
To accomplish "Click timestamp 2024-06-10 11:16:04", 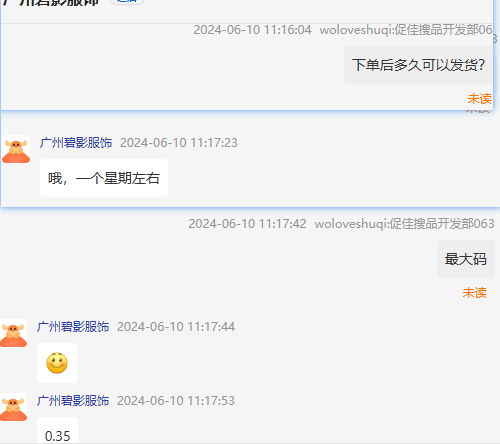I will (x=252, y=30).
